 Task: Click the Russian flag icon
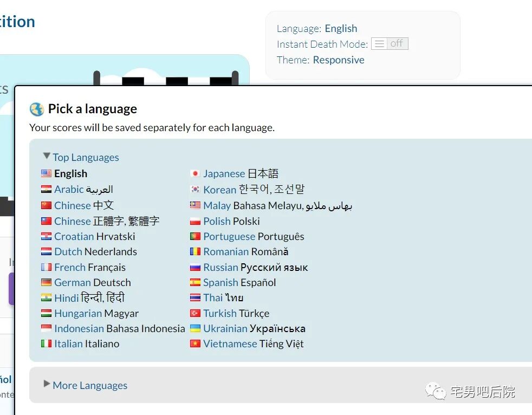(195, 267)
